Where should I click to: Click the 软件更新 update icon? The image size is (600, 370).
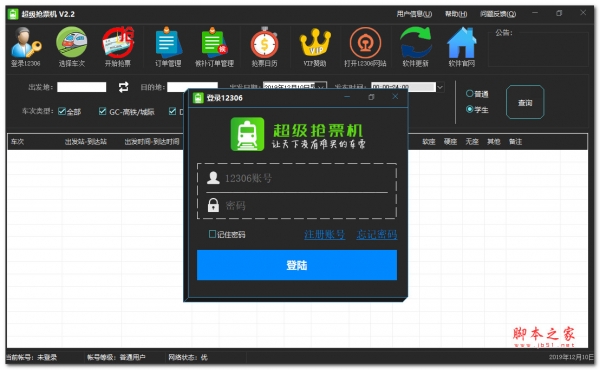coord(416,47)
